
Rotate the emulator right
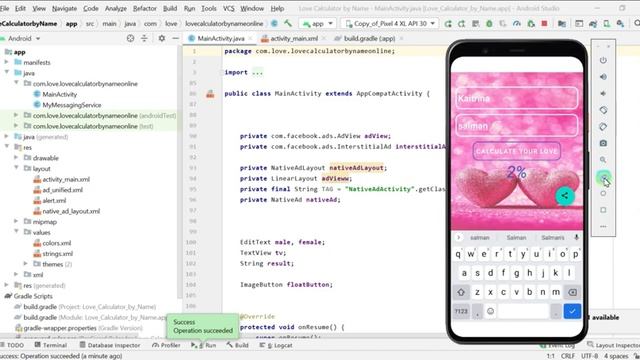[603, 127]
